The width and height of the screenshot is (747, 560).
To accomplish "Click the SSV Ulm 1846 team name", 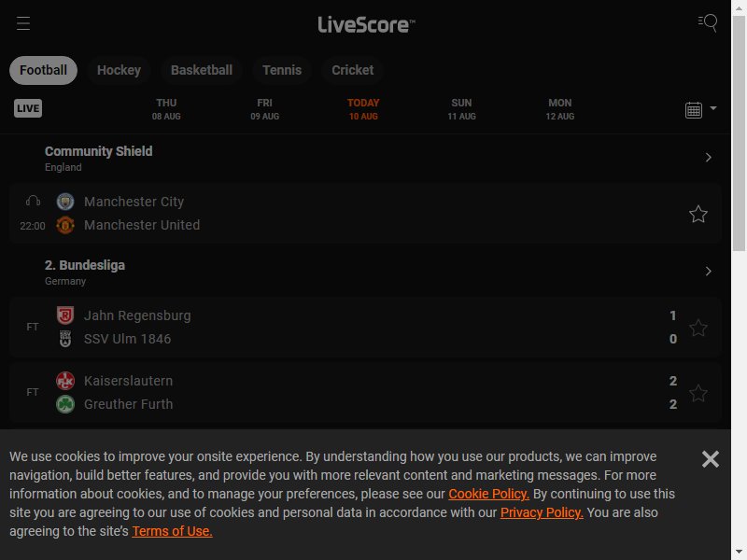I will 127,339.
